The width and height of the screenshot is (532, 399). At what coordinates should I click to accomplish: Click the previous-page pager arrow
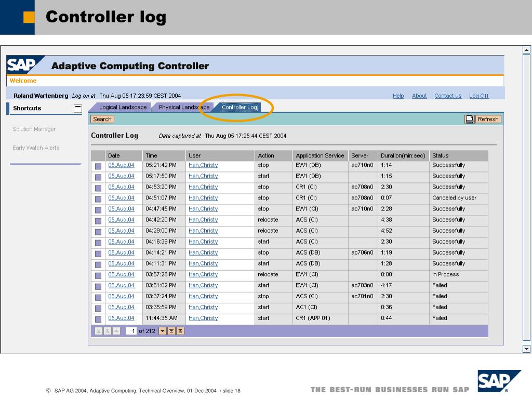tap(116, 331)
